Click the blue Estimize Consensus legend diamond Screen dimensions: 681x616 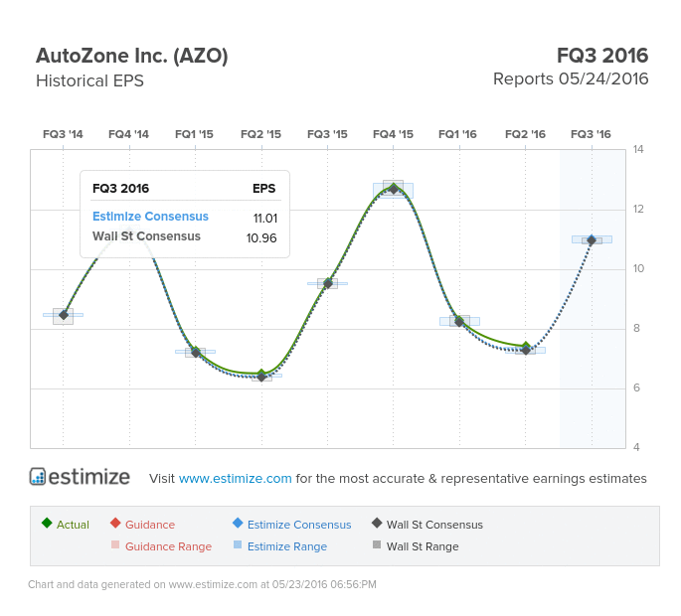point(238,523)
